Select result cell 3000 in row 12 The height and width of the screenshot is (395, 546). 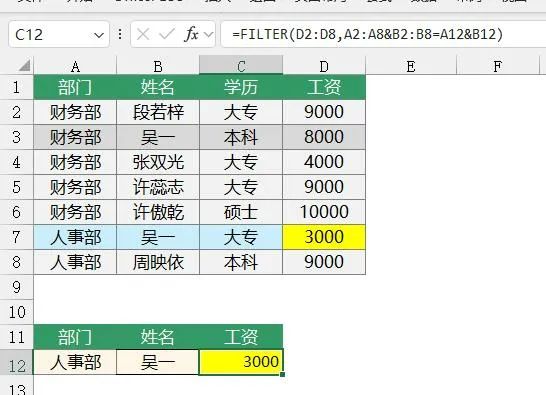241,362
